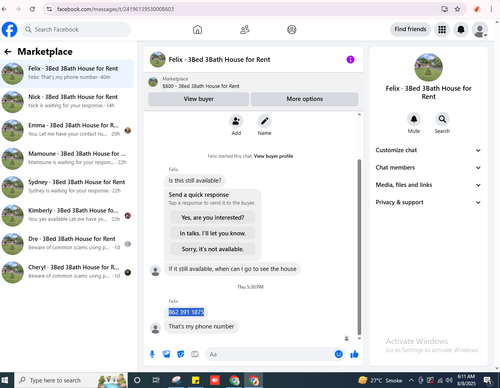500x388 pixels.
Task: Choose a sticker icon in composer
Action: pyautogui.click(x=181, y=354)
